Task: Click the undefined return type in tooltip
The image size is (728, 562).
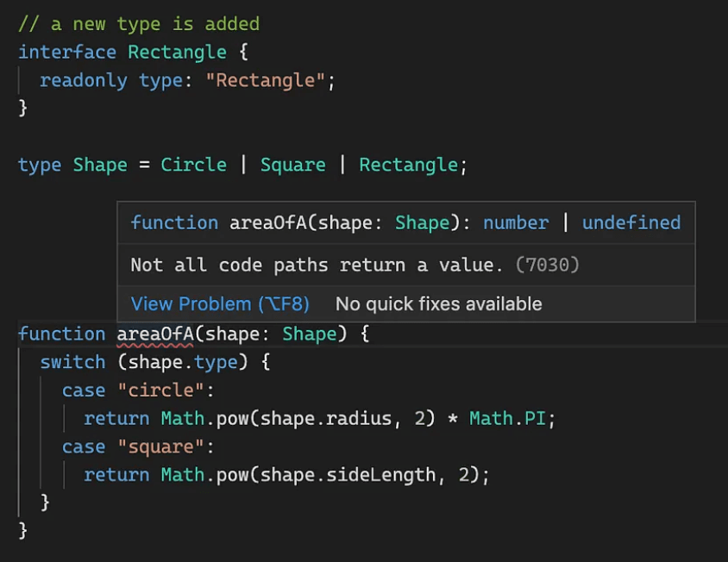Action: 631,222
